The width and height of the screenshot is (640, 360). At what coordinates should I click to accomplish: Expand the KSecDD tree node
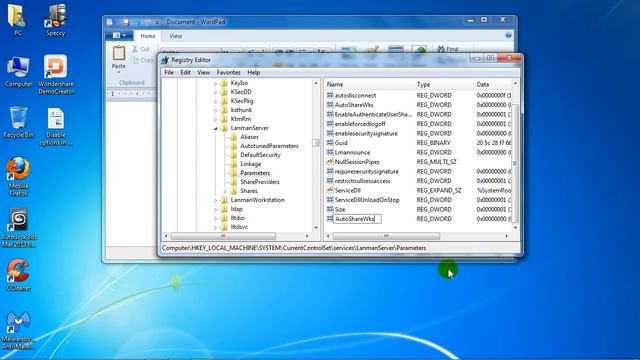click(216, 92)
